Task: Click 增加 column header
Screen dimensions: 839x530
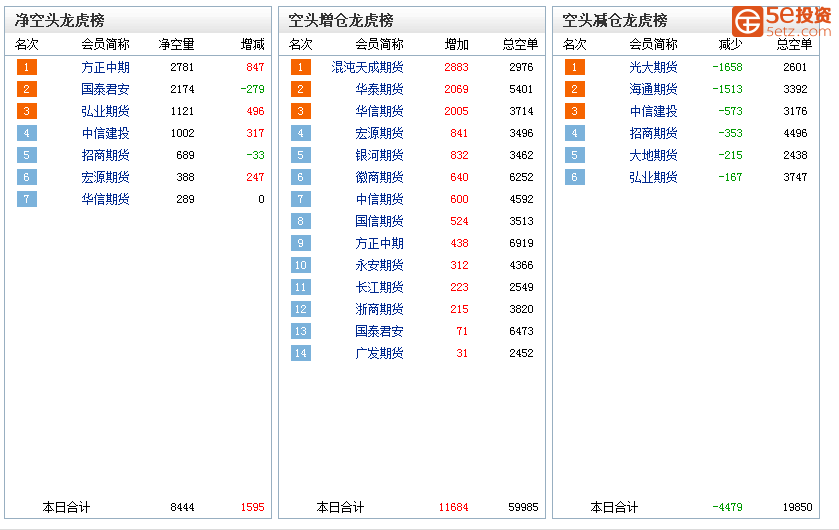Action: (x=456, y=44)
